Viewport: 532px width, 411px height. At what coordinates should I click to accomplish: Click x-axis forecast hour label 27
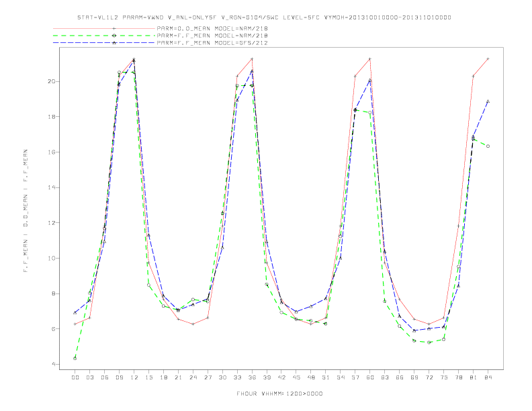[208, 377]
